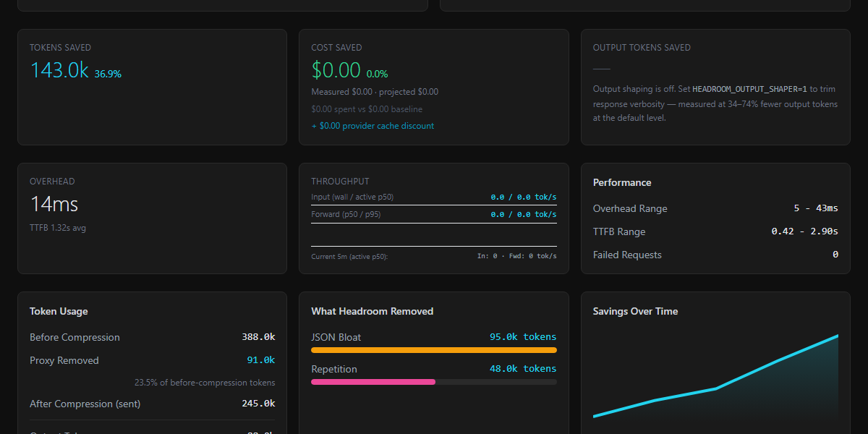Click the 'In: 0 · Fwd: 0 tok/s' value
The width and height of the screenshot is (868, 434).
click(516, 256)
